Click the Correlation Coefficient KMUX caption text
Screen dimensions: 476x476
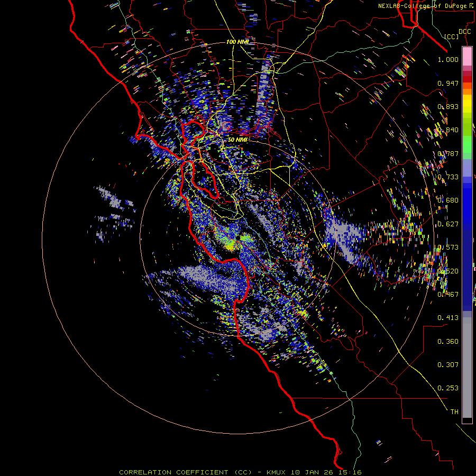[x=240, y=472]
